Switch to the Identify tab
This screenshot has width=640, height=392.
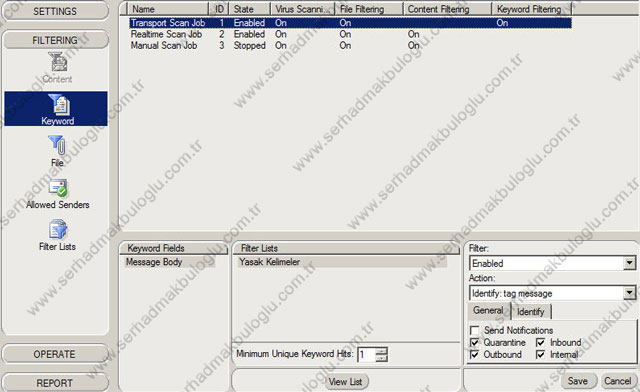[531, 312]
